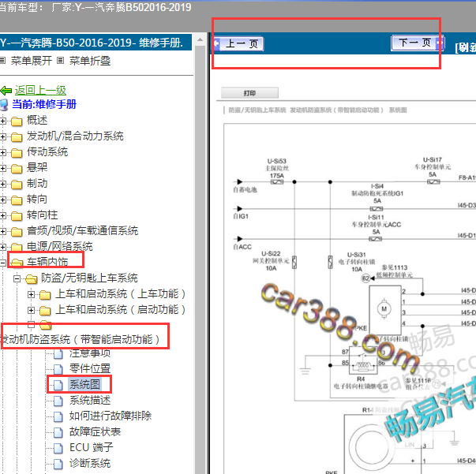Expand the 传动系统 tree node

[3, 152]
